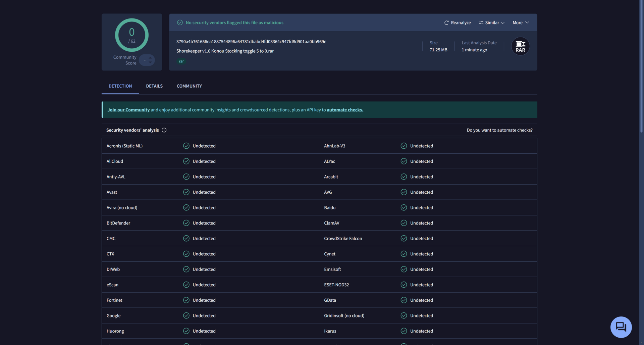644x345 pixels.
Task: Click the Size value 71.25 MB
Action: 438,50
